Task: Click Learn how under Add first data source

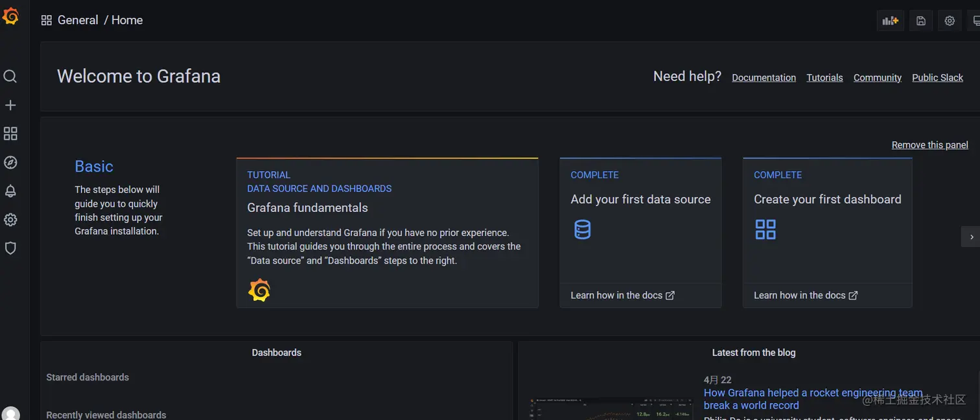Action: tap(622, 296)
